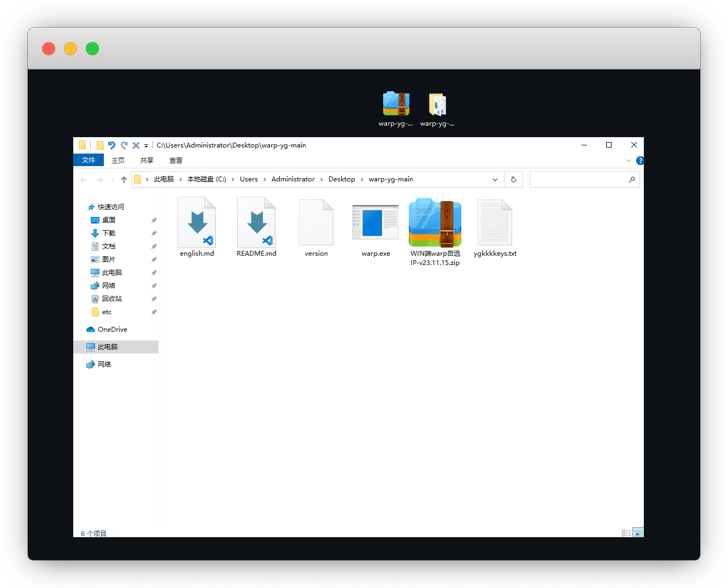Viewport: 728px width, 588px height.
Task: Switch to large icons view in the status bar
Action: (638, 533)
